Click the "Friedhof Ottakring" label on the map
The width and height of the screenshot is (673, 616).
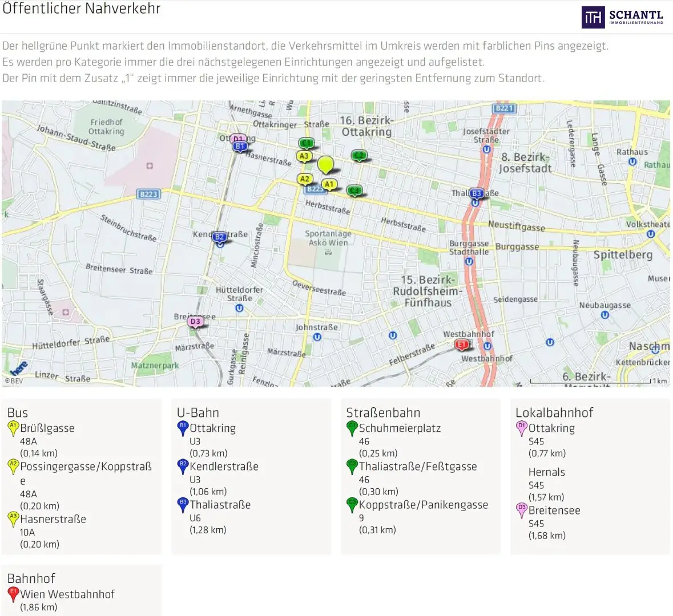pyautogui.click(x=106, y=127)
